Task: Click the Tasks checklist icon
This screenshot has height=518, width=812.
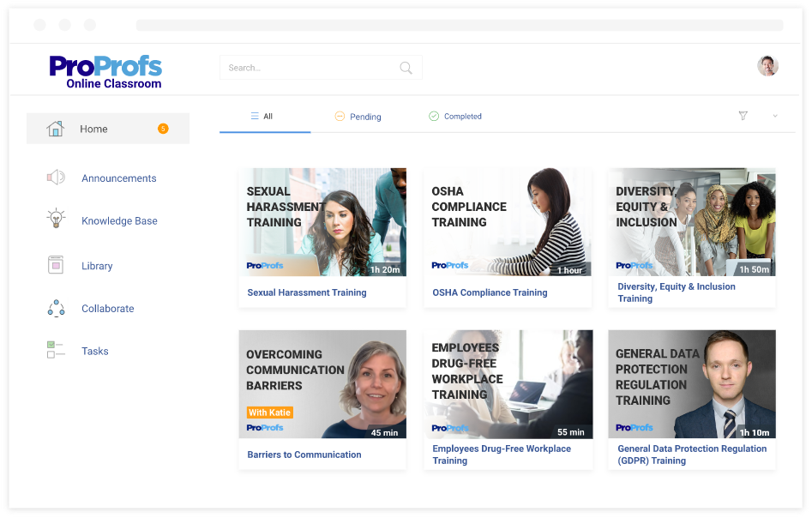Action: point(55,350)
